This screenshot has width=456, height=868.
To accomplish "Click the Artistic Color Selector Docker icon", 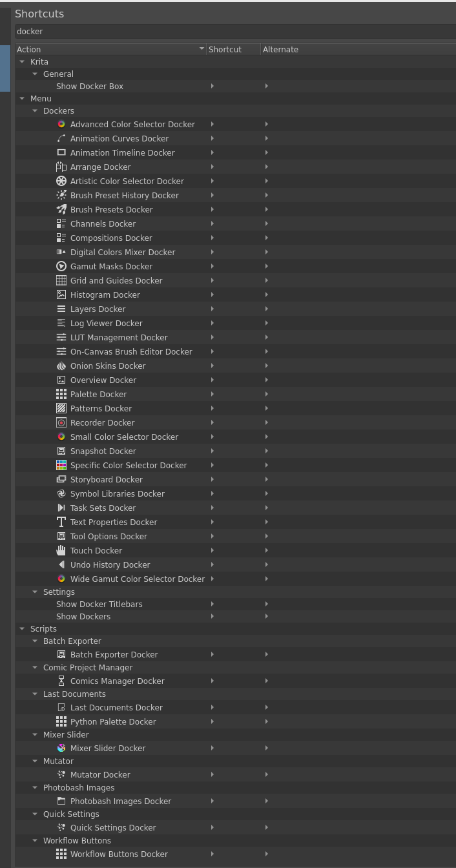I will click(61, 181).
